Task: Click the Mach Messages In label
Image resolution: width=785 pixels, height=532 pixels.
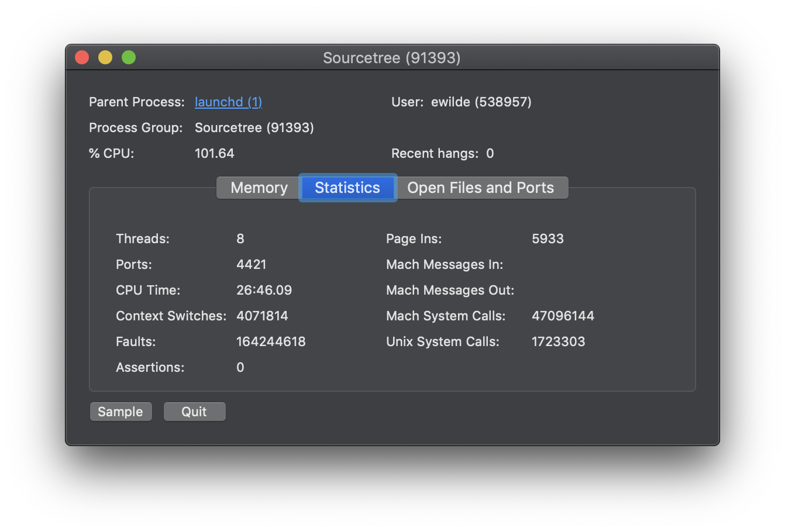Action: coord(445,264)
